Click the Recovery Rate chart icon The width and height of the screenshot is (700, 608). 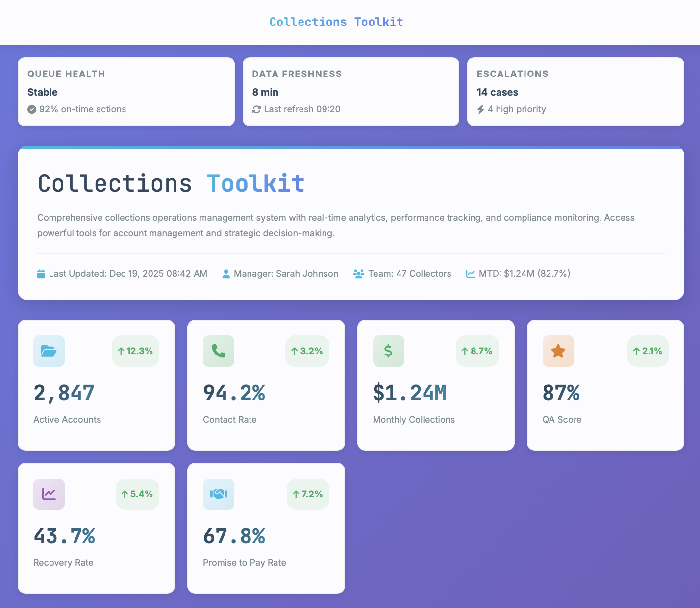(x=49, y=494)
